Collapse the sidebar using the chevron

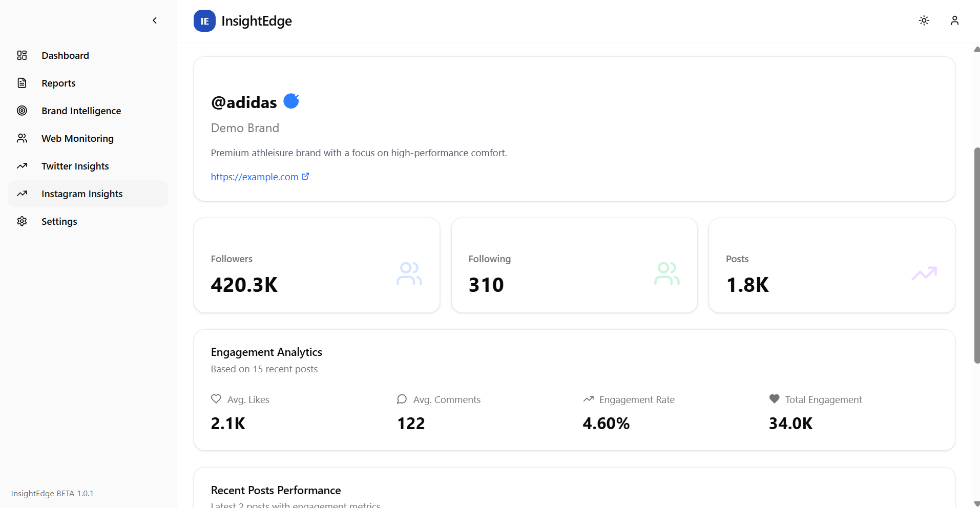coord(154,20)
